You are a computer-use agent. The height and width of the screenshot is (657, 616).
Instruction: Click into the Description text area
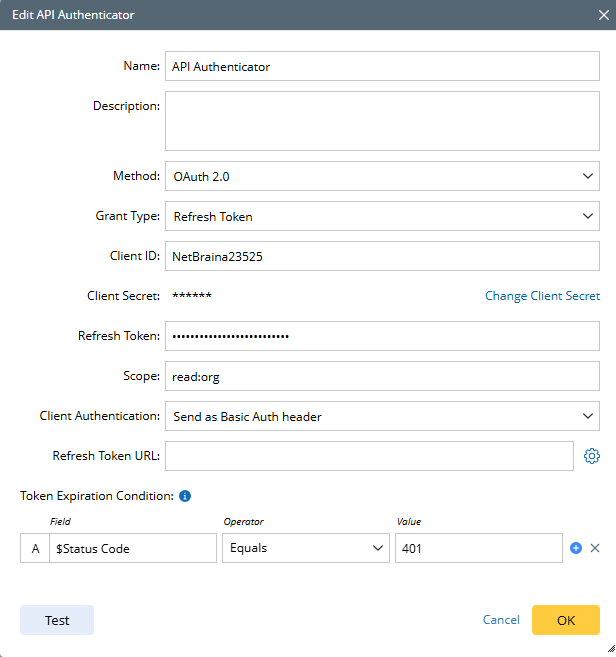tap(382, 121)
